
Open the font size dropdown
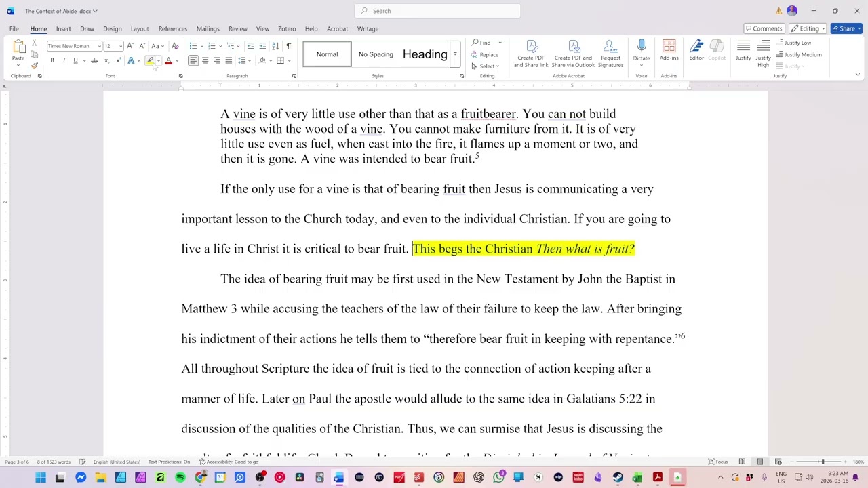point(120,46)
